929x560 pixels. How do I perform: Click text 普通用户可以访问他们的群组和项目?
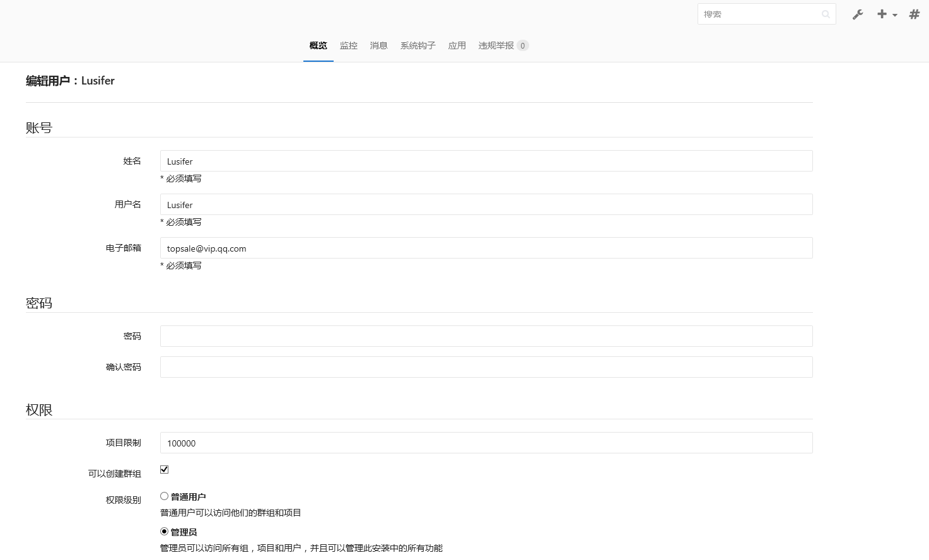pos(231,513)
